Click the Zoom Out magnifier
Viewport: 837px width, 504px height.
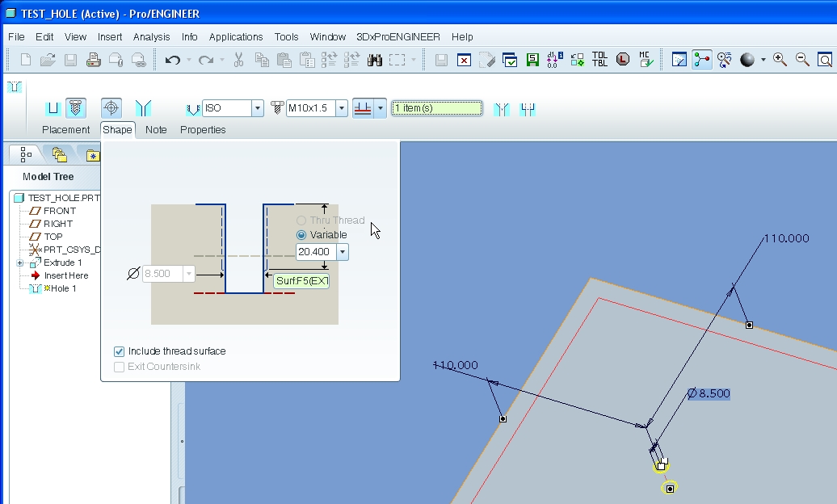pyautogui.click(x=802, y=59)
